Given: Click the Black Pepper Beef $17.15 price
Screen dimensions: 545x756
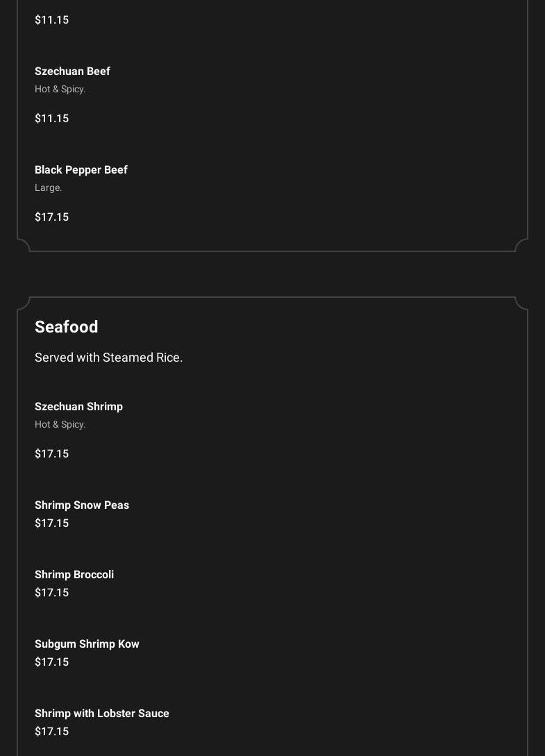Looking at the screenshot, I should (51, 217).
